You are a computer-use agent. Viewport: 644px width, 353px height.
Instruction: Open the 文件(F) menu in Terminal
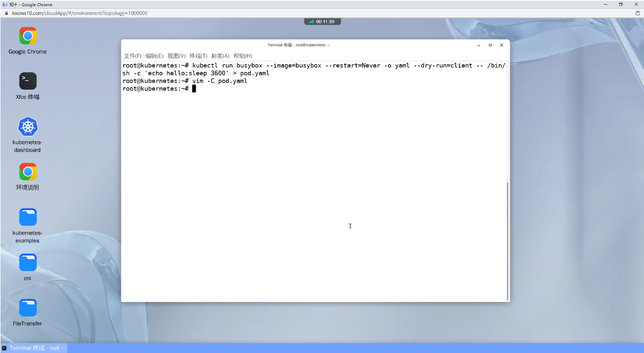(132, 56)
